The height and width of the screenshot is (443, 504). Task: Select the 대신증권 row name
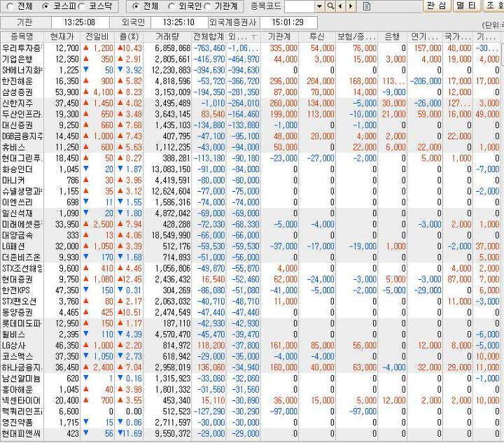pyautogui.click(x=17, y=125)
